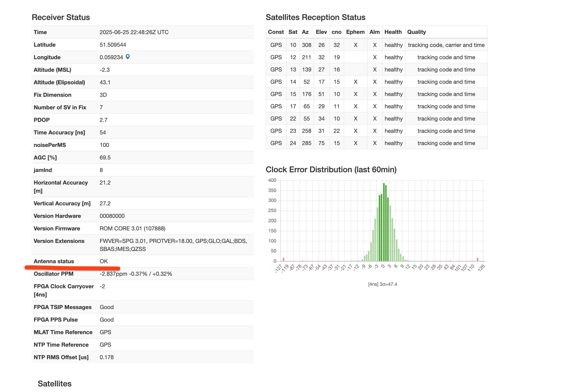Screen dimensions: 567x392
Task: Click the pink outlier bar at -127
Action: point(283,259)
